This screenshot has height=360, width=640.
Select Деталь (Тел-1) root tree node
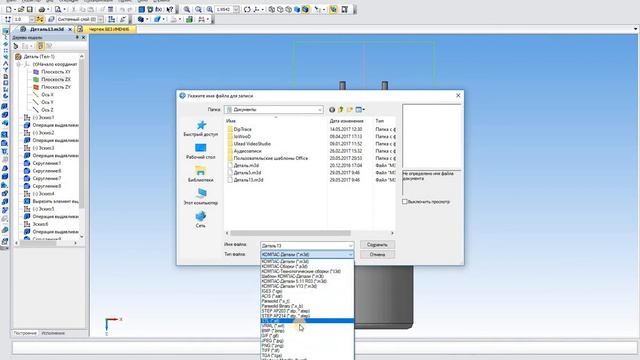point(35,56)
